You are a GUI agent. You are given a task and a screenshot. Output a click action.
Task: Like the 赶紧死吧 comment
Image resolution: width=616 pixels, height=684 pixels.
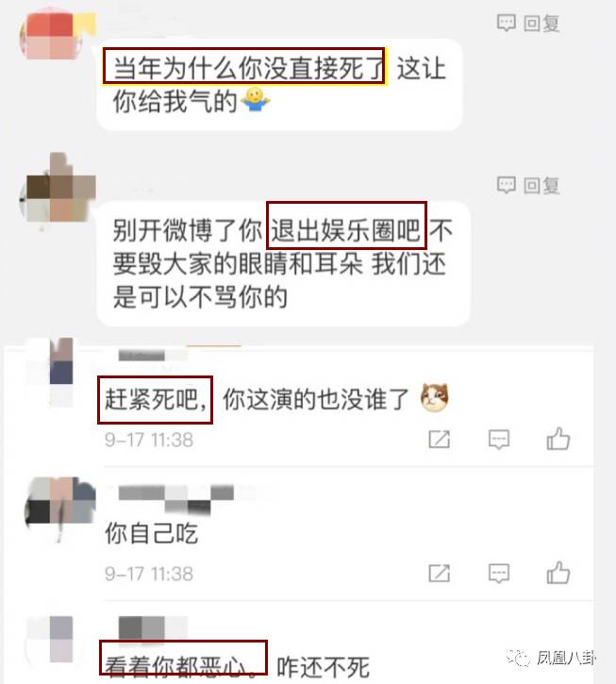[x=558, y=439]
